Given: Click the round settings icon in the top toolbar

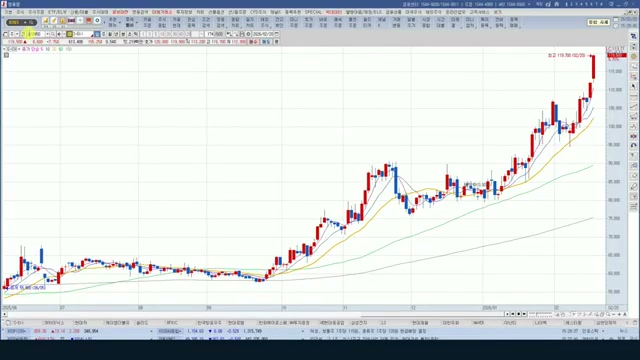Looking at the screenshot, I should pos(97,20).
